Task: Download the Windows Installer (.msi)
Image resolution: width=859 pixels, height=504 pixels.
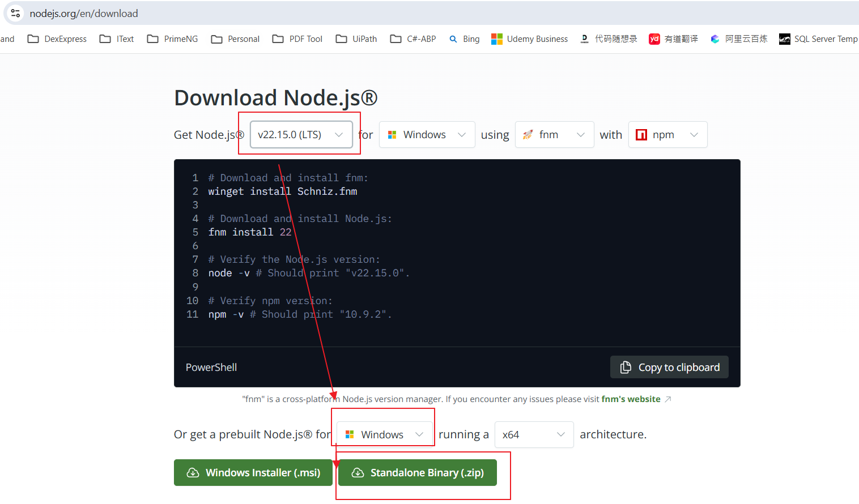Action: pos(253,472)
